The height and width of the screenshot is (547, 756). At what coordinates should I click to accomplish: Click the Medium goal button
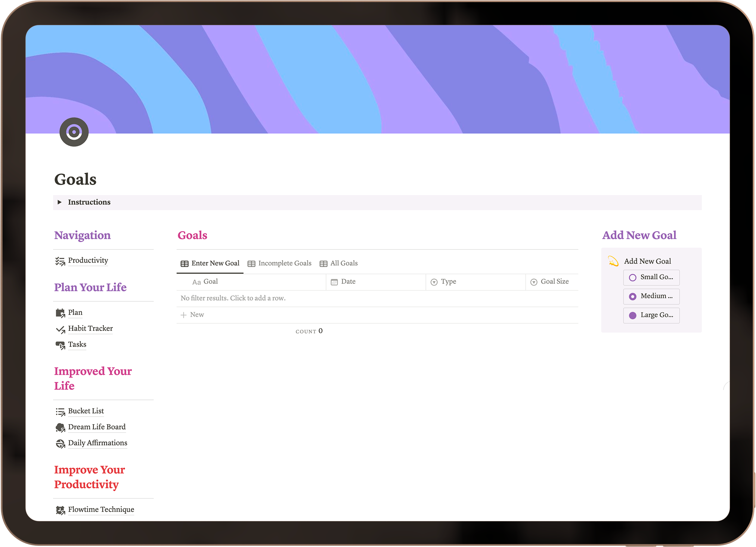pyautogui.click(x=651, y=296)
